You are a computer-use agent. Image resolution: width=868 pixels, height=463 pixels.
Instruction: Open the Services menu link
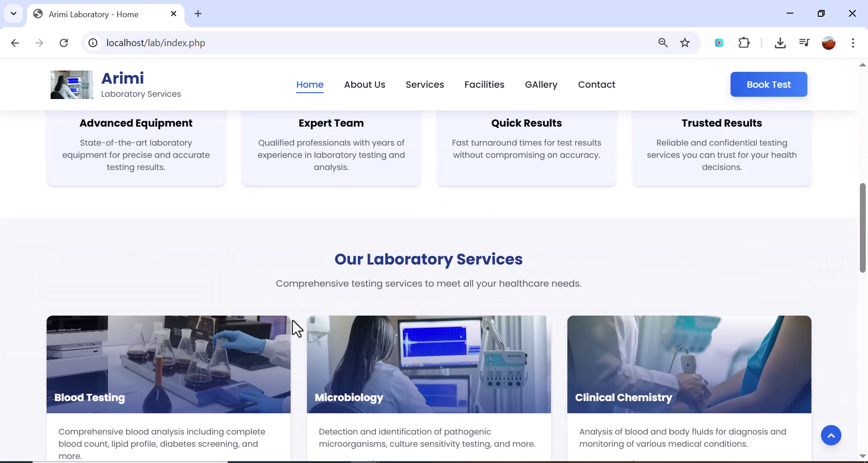tap(425, 85)
